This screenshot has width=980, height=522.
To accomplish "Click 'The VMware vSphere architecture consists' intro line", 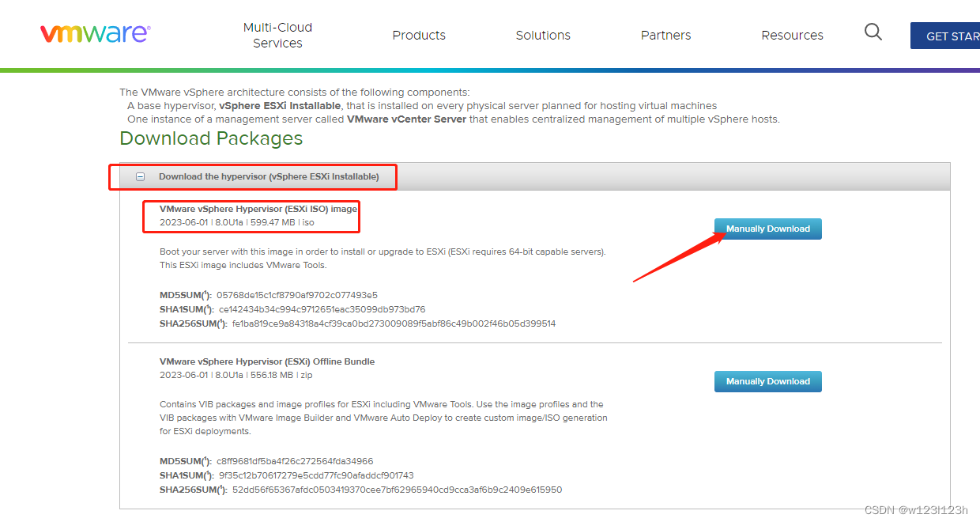I will [x=294, y=92].
